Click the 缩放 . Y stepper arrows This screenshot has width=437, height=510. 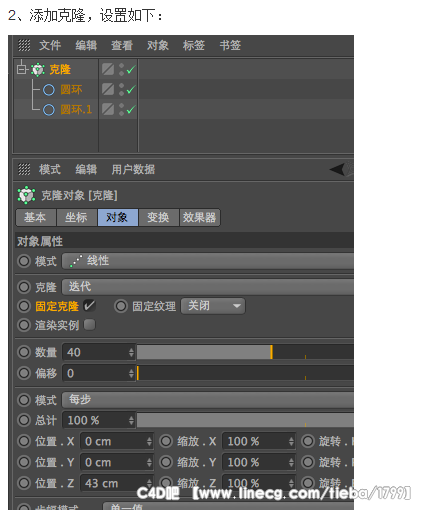pos(292,462)
